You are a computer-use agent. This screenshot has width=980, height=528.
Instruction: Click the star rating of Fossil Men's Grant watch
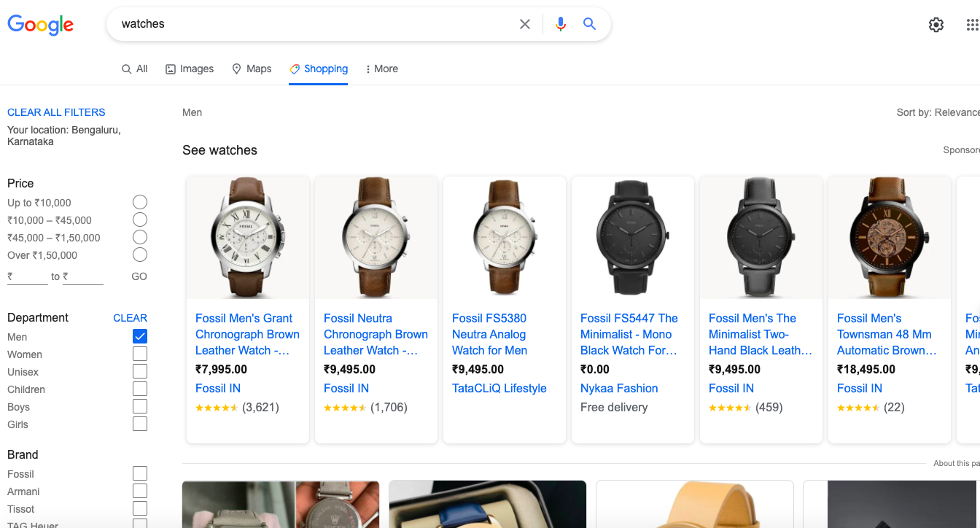coord(217,408)
